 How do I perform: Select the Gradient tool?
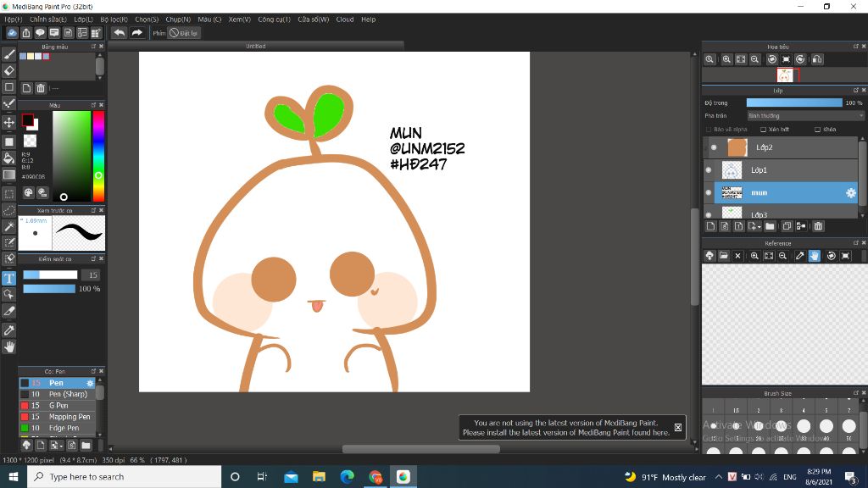[x=8, y=175]
